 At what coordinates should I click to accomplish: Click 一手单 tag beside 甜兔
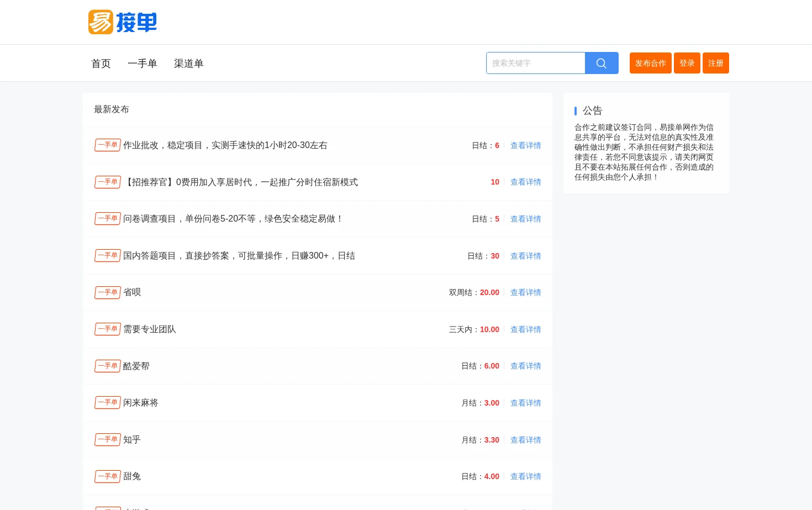[108, 476]
